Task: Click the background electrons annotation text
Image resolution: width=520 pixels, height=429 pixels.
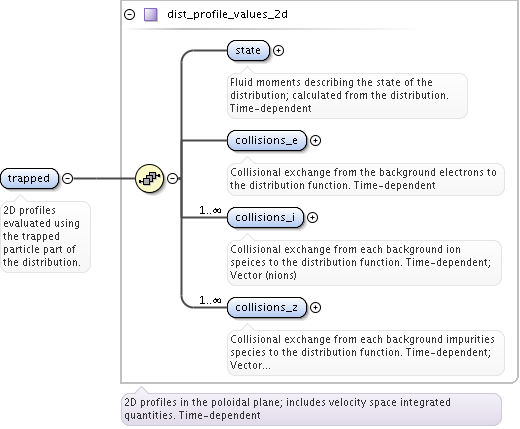Action: click(366, 179)
